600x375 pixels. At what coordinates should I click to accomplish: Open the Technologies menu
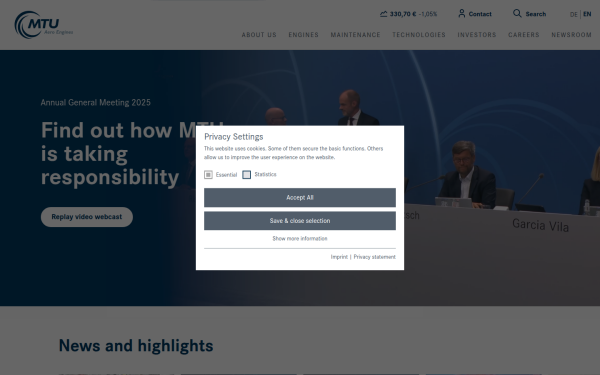[419, 35]
